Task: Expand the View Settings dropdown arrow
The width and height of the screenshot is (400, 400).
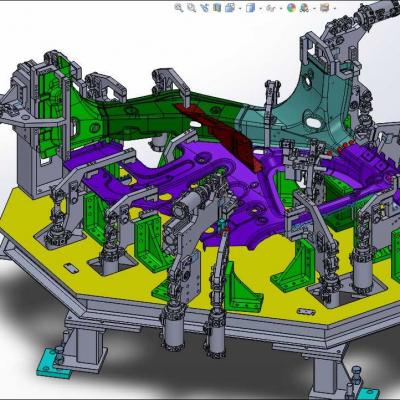Action: [335, 8]
